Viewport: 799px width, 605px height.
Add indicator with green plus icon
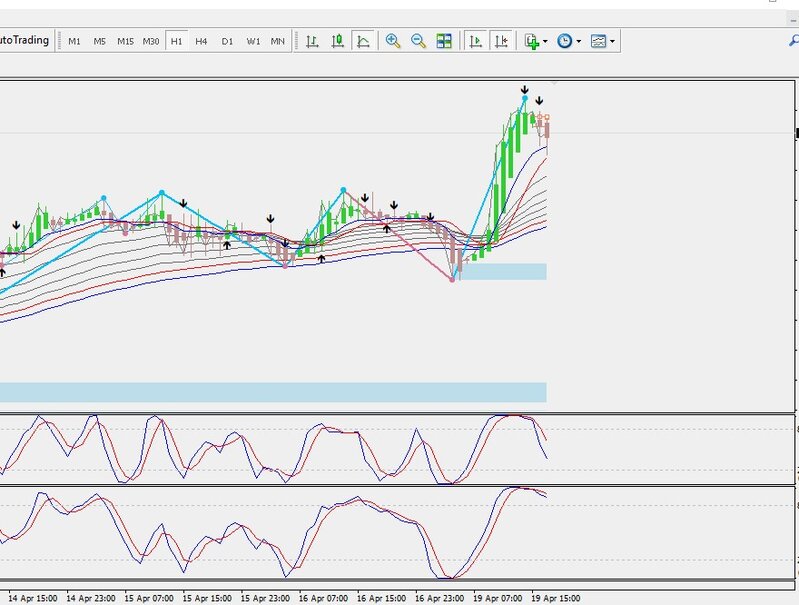[x=532, y=41]
